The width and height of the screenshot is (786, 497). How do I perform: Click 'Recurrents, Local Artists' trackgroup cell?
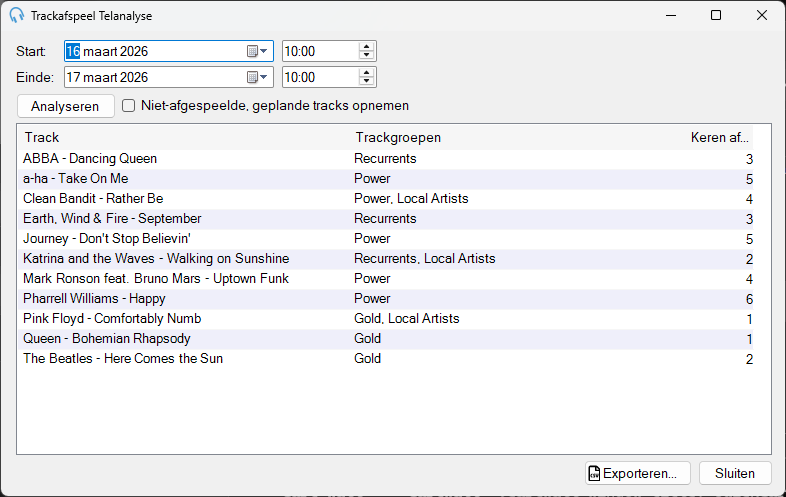[x=425, y=259]
